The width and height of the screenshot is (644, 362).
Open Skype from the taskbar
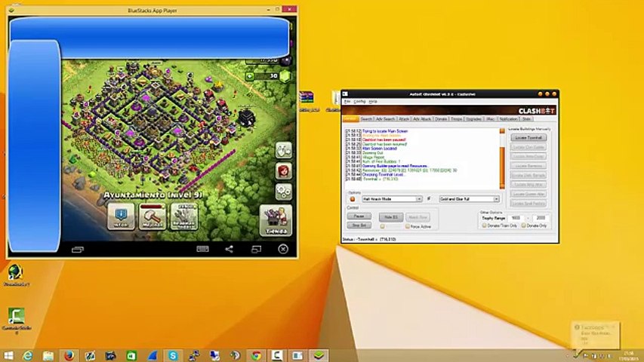coord(173,355)
